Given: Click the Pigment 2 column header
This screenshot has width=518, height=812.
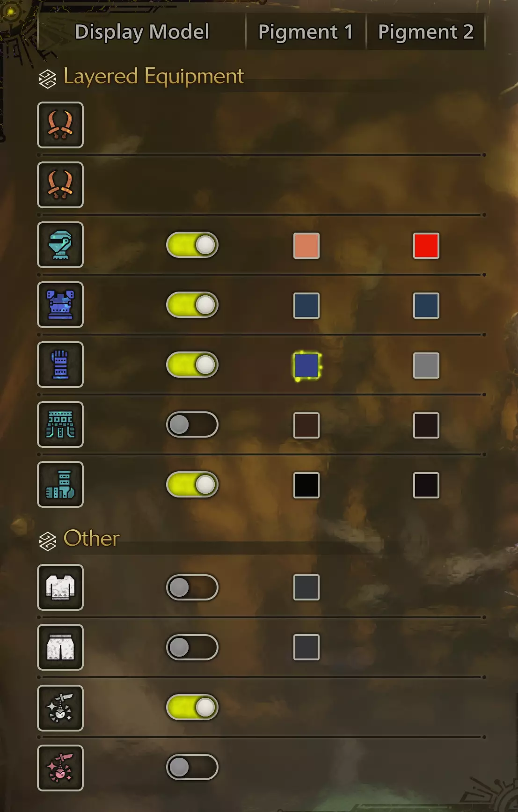Looking at the screenshot, I should click(426, 32).
